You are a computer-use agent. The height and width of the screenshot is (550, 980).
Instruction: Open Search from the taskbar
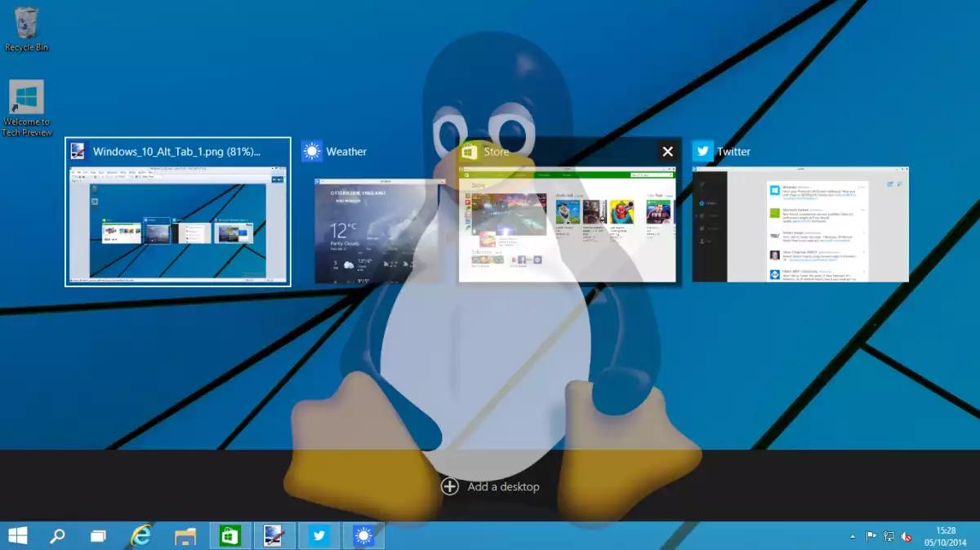(57, 535)
